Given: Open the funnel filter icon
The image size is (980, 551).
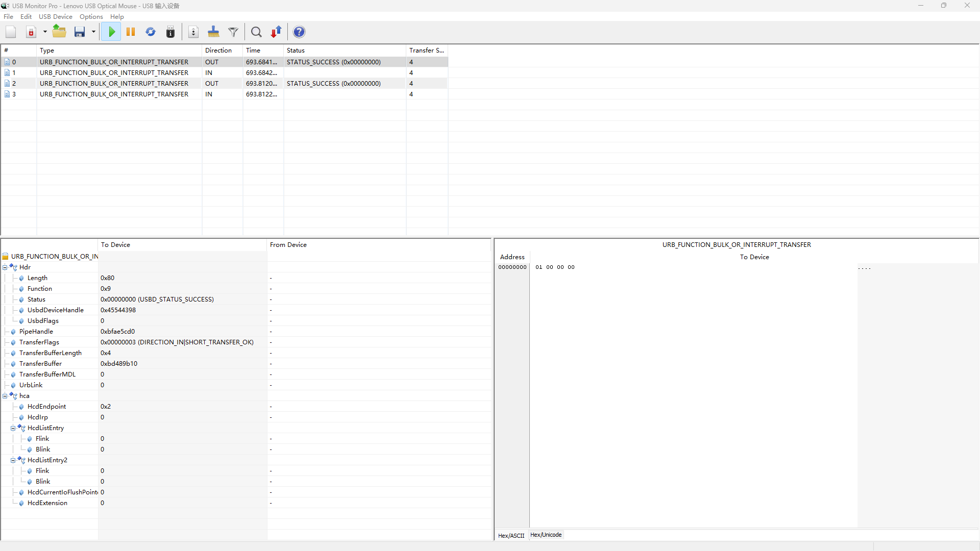Looking at the screenshot, I should 233,32.
